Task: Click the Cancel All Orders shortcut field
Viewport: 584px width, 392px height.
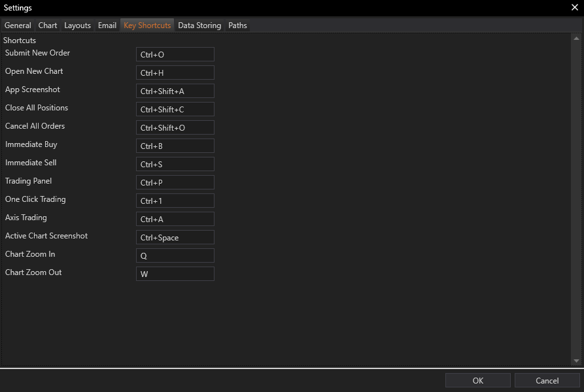Action: [x=175, y=127]
